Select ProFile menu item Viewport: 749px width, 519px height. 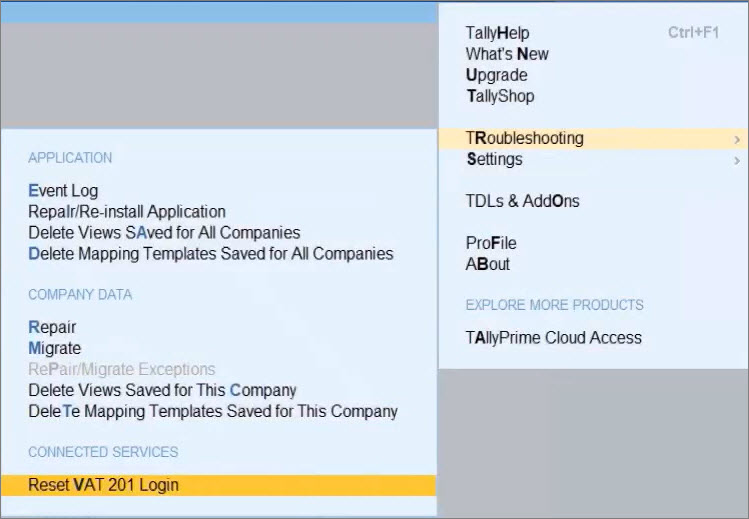click(491, 243)
